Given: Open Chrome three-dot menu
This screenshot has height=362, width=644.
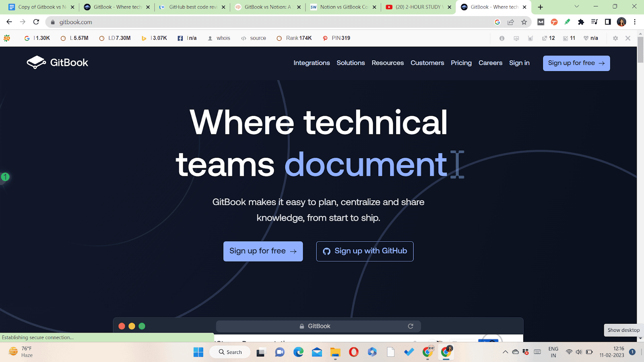Looking at the screenshot, I should click(635, 22).
